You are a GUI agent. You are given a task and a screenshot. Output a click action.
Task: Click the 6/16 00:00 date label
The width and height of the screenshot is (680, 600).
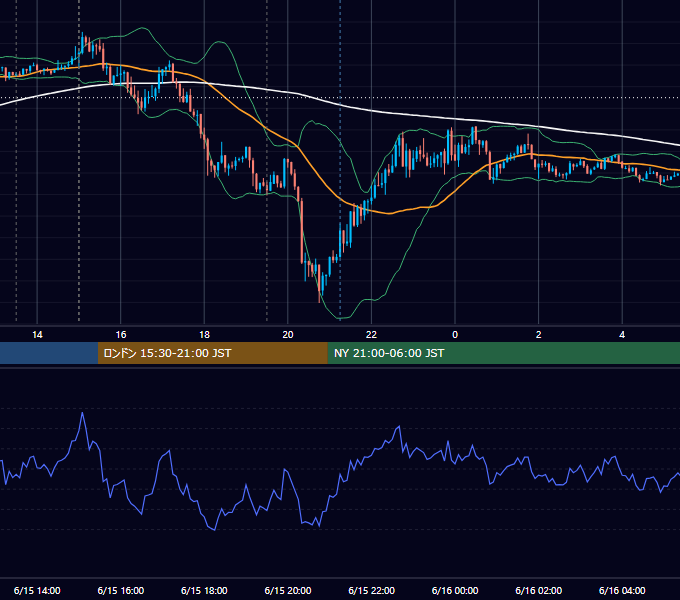click(455, 590)
